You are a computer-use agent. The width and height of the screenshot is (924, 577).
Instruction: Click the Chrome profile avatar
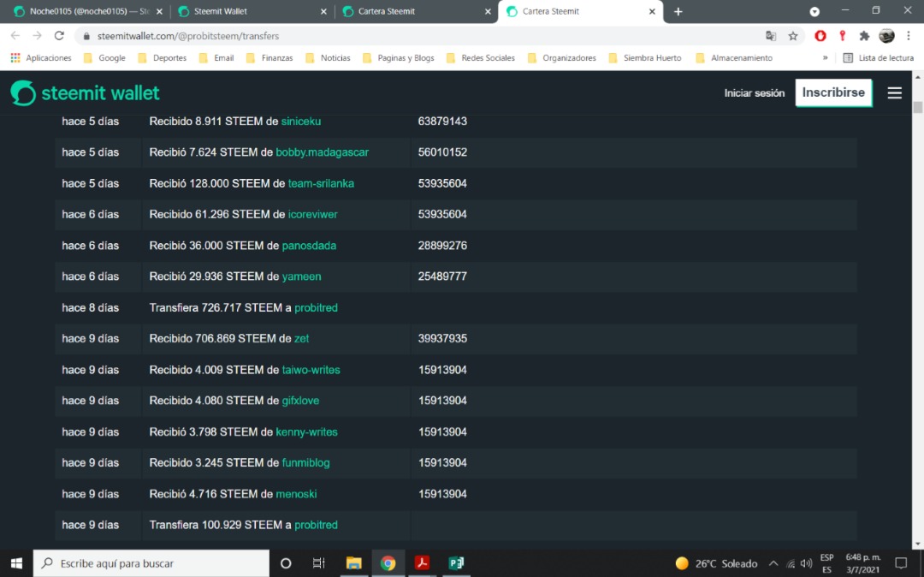886,36
